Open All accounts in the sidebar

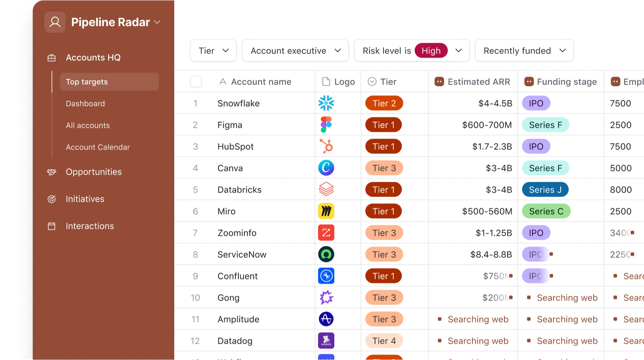pyautogui.click(x=88, y=125)
